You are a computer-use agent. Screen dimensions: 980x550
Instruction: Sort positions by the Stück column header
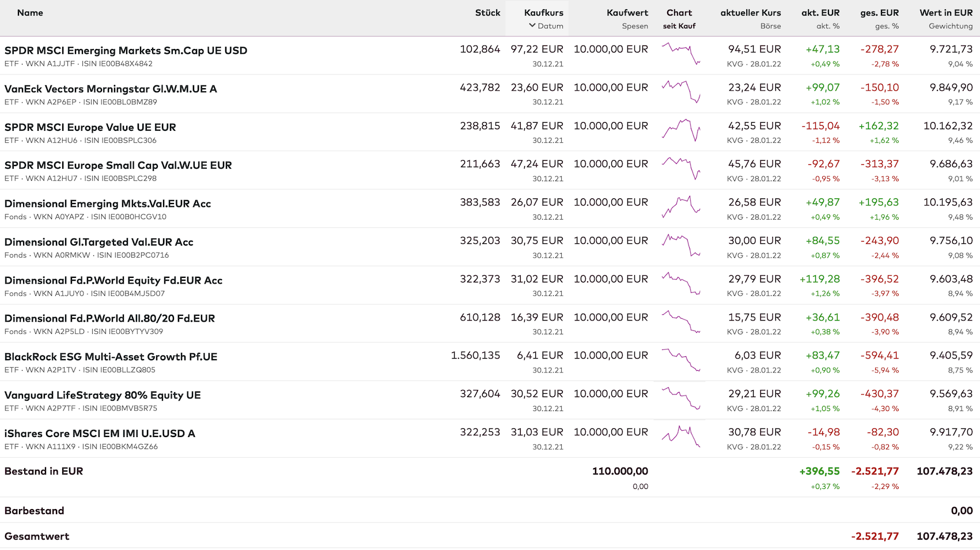(x=487, y=13)
